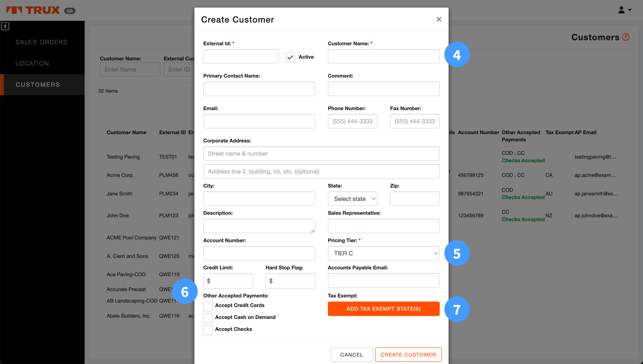Focus the Phone Number field
Image resolution: width=643 pixels, height=364 pixels.
point(353,121)
